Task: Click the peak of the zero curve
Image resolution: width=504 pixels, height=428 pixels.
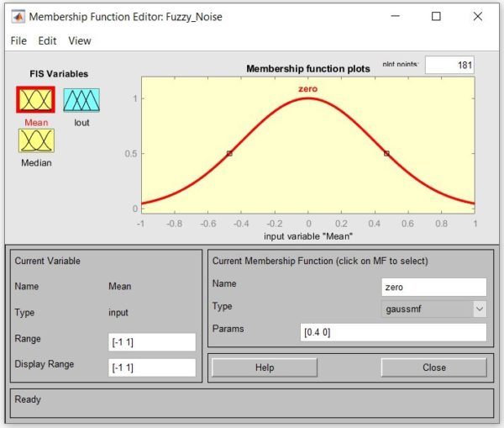Action: point(308,98)
